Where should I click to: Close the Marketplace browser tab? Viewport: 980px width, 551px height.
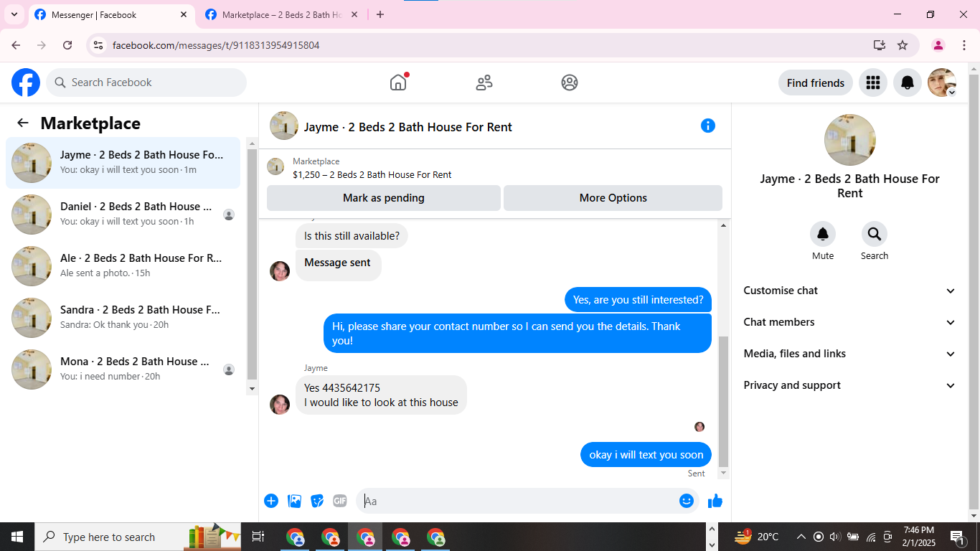tap(354, 14)
